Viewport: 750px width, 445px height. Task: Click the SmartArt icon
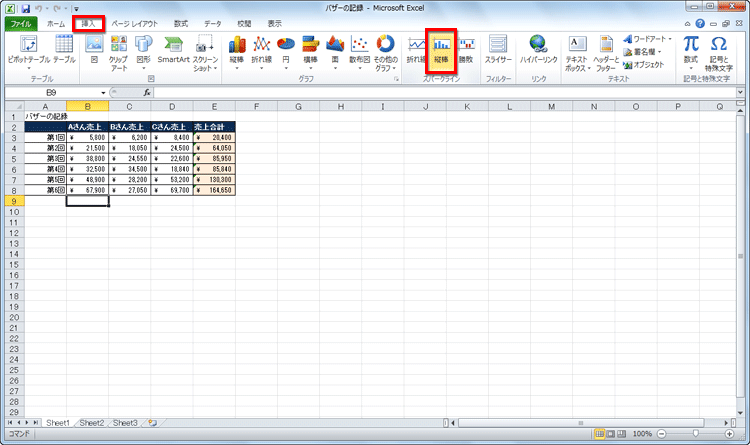pos(173,50)
